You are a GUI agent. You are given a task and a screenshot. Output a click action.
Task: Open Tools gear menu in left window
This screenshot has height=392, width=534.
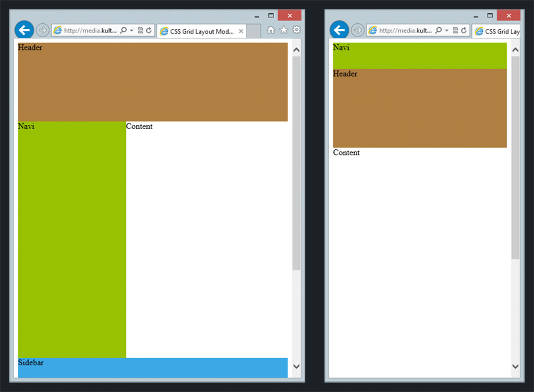point(297,30)
